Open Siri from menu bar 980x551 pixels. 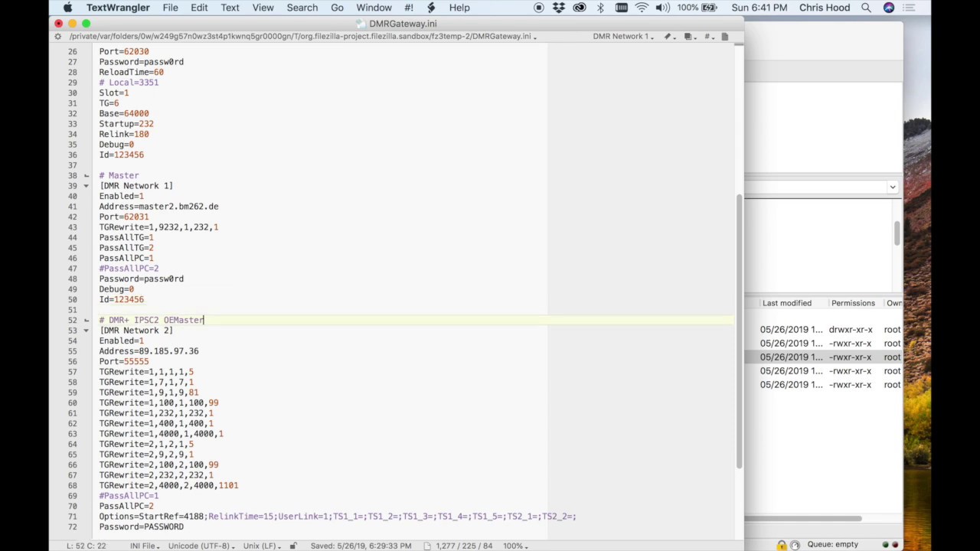coord(888,8)
